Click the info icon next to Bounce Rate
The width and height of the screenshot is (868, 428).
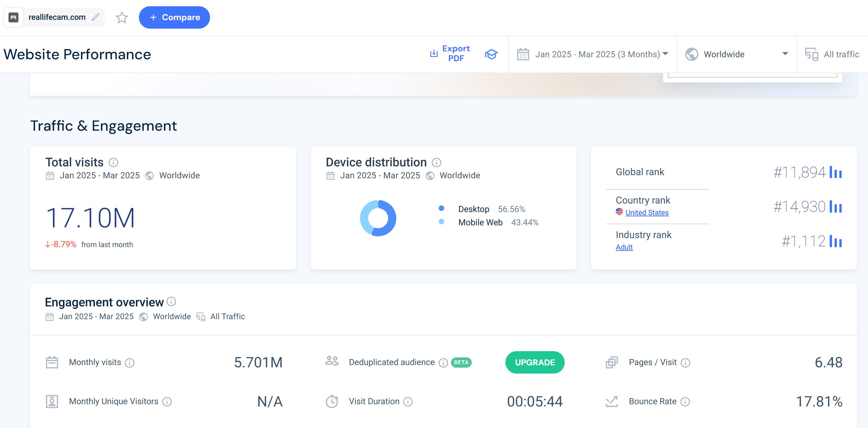click(x=685, y=402)
